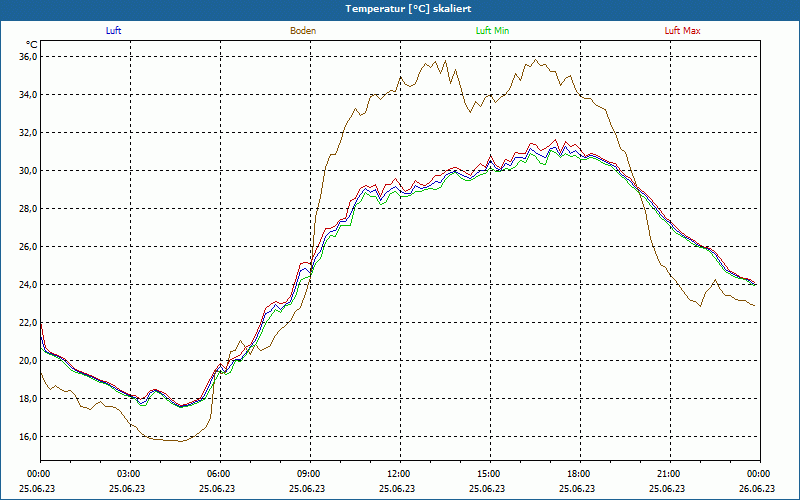The image size is (800, 500).
Task: Select the 20,0 y-axis value
Action: (29, 361)
